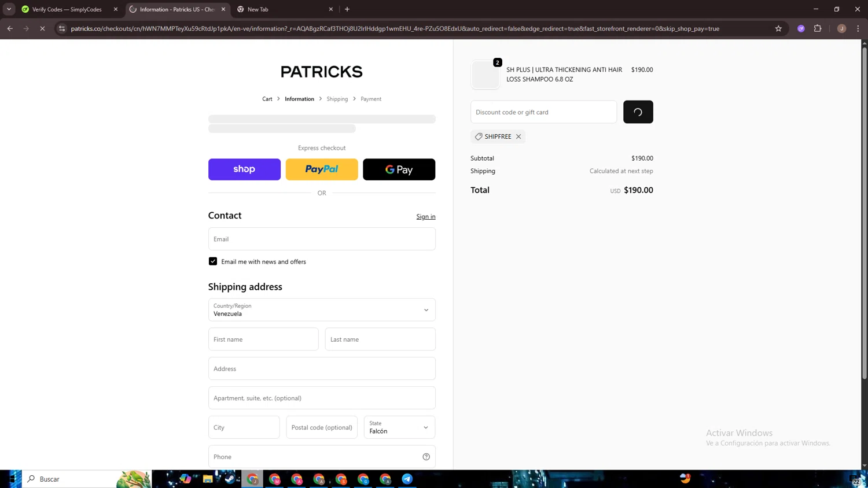Uncheck Email me with news and offers
868x488 pixels.
point(213,261)
